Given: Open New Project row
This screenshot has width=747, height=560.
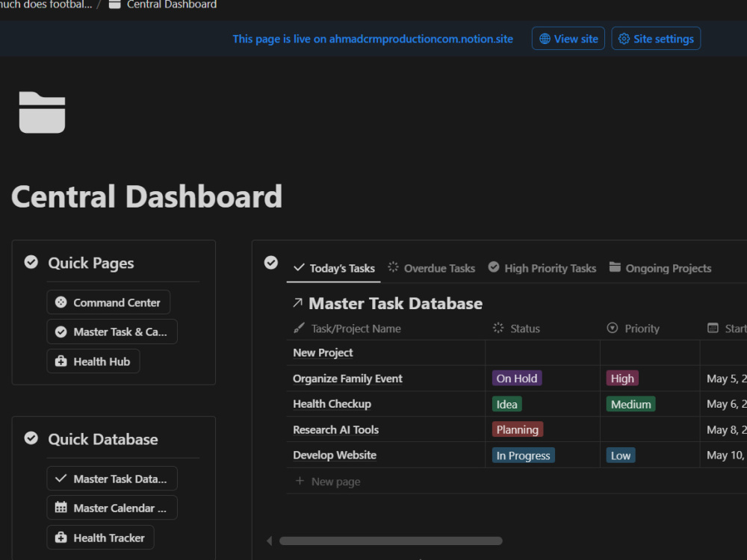Looking at the screenshot, I should pos(323,353).
